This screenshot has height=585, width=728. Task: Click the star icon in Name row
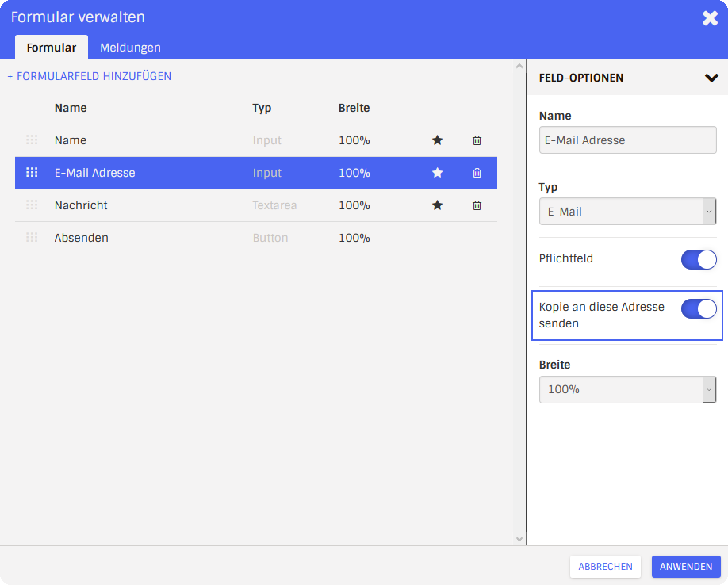pyautogui.click(x=437, y=140)
